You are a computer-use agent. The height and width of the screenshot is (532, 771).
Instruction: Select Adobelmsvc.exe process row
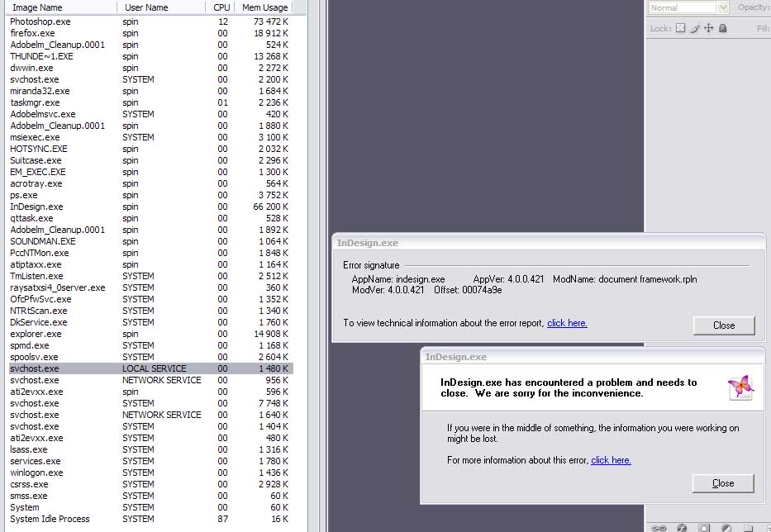[151, 114]
